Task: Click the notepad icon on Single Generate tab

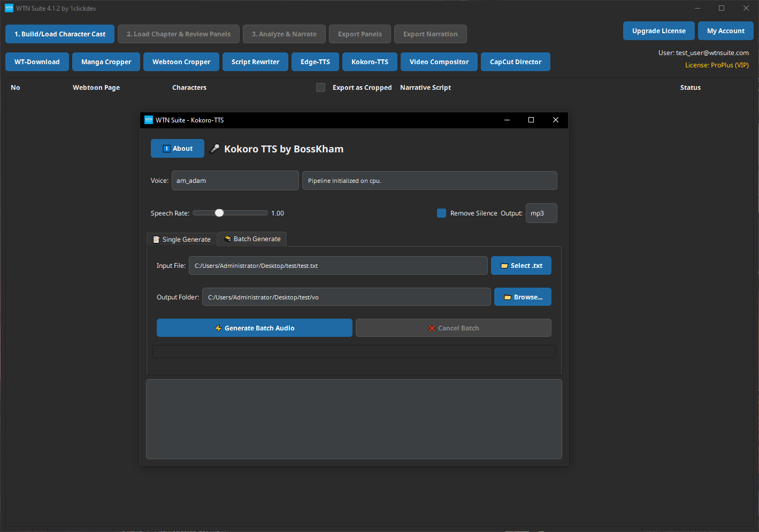Action: [156, 239]
